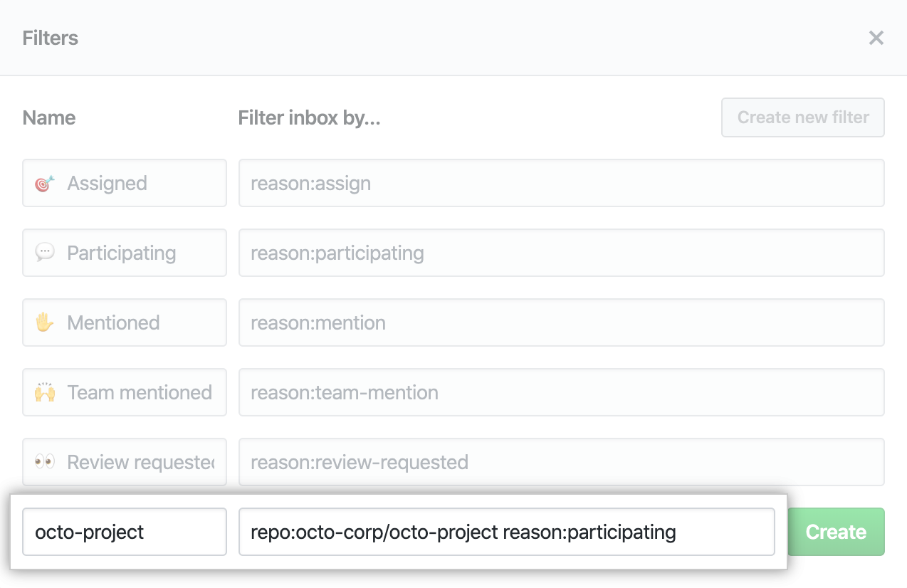Focus the repo:octo-corp/octo-project query input

point(506,532)
